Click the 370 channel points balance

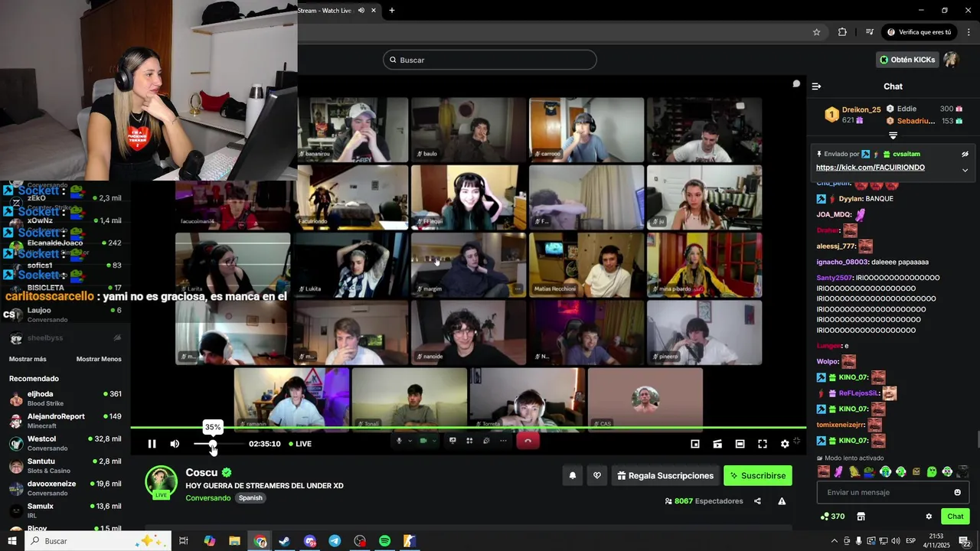[x=832, y=517]
